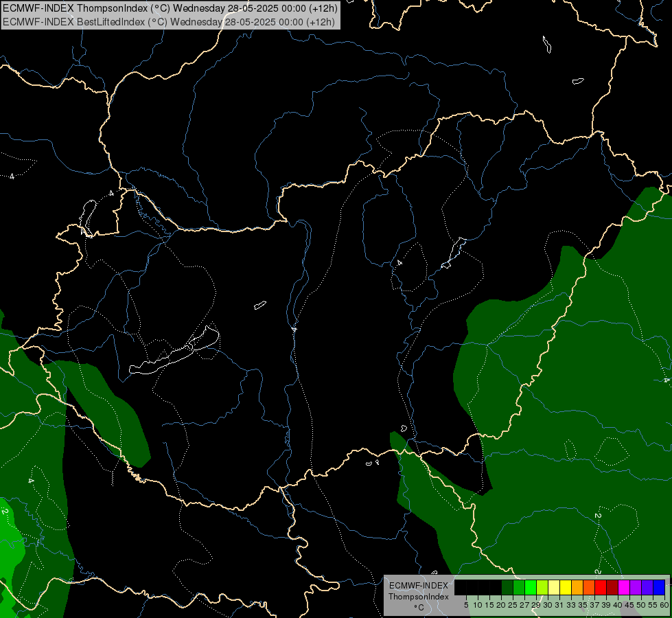Select the orange 33–35 legend swatch
The image size is (672, 618).
pos(577,587)
